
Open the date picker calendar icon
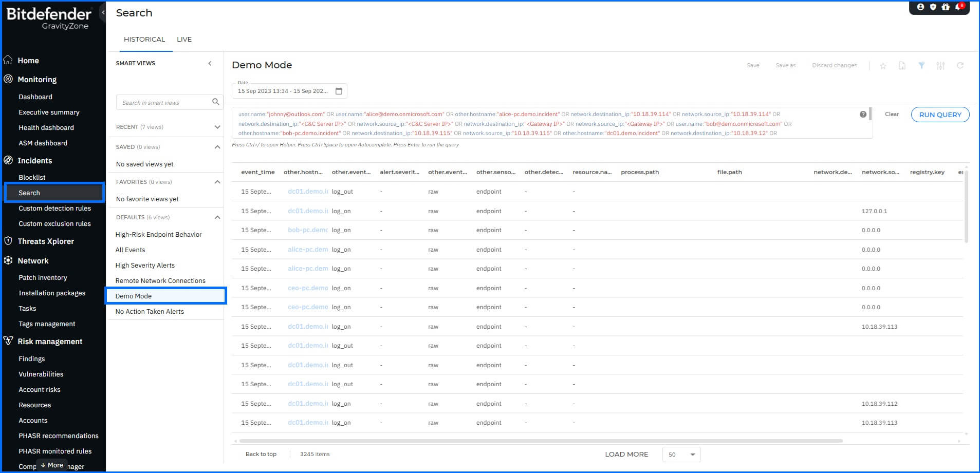[339, 90]
